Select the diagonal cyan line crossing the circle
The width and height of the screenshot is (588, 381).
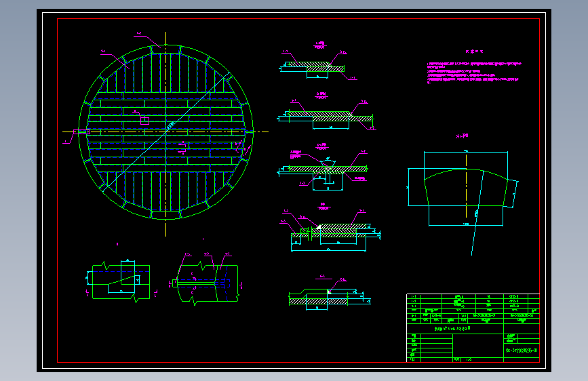click(x=165, y=132)
